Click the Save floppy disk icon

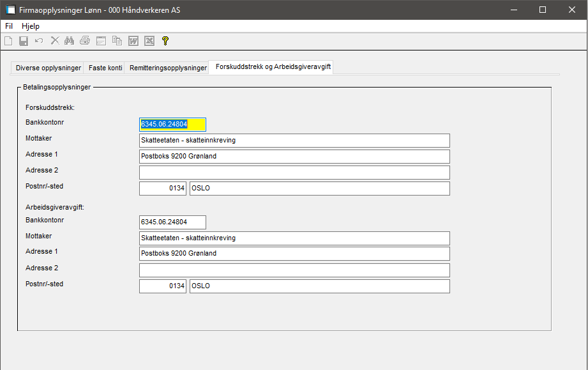click(24, 41)
